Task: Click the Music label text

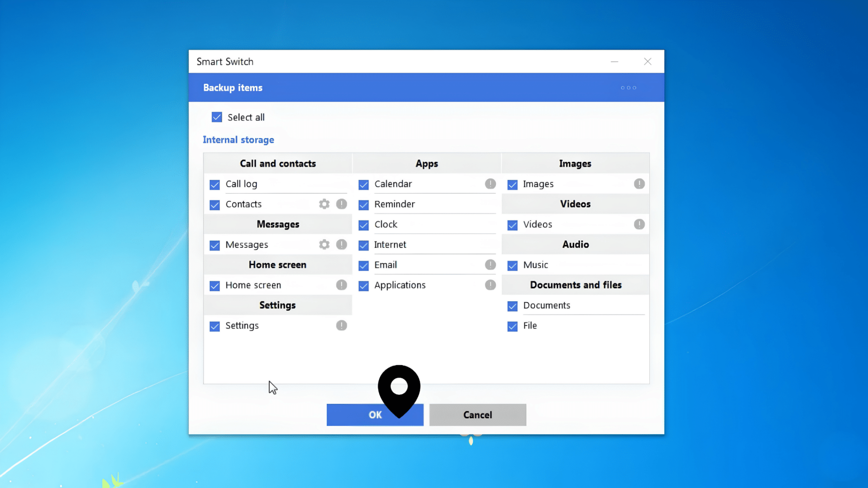Action: 536,265
